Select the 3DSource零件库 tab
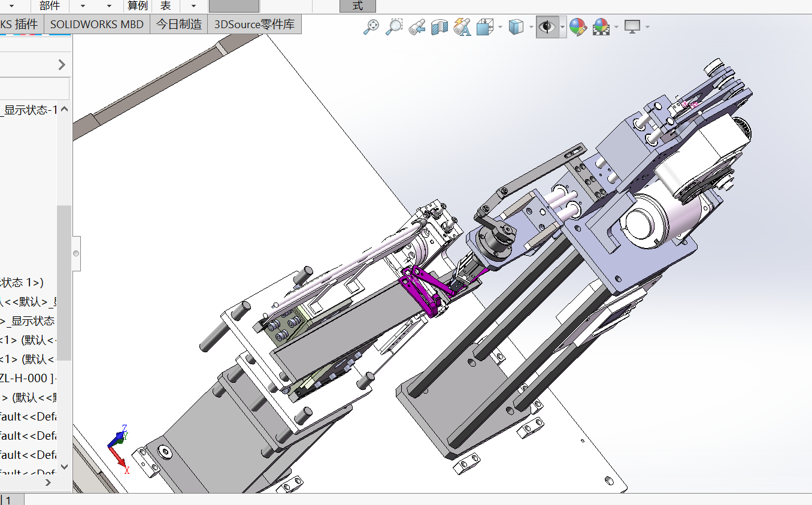The height and width of the screenshot is (505, 812). pos(254,25)
